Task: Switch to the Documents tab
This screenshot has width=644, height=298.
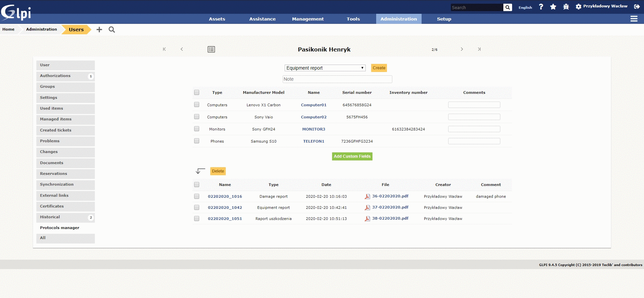Action: tap(66, 163)
